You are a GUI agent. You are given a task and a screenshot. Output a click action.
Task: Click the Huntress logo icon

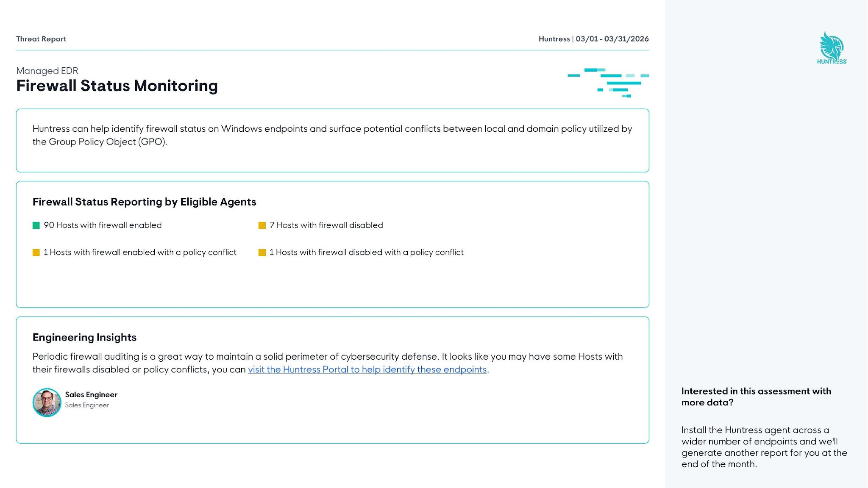(832, 47)
